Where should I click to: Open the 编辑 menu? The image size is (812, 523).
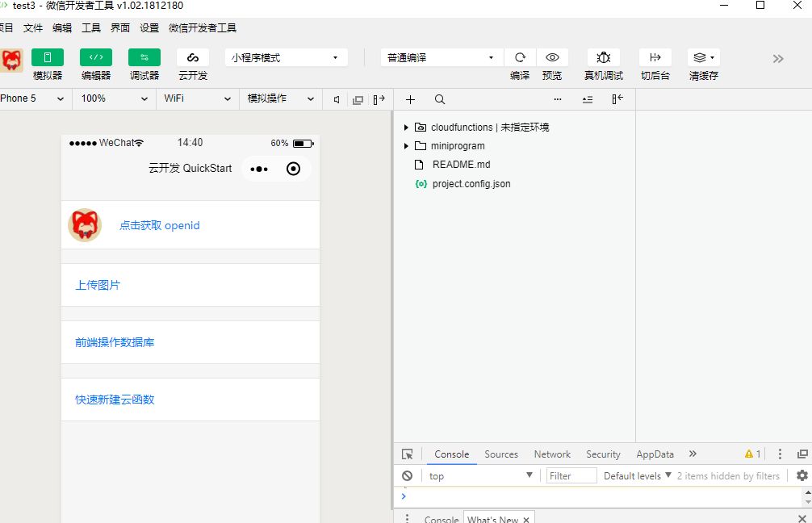point(62,28)
